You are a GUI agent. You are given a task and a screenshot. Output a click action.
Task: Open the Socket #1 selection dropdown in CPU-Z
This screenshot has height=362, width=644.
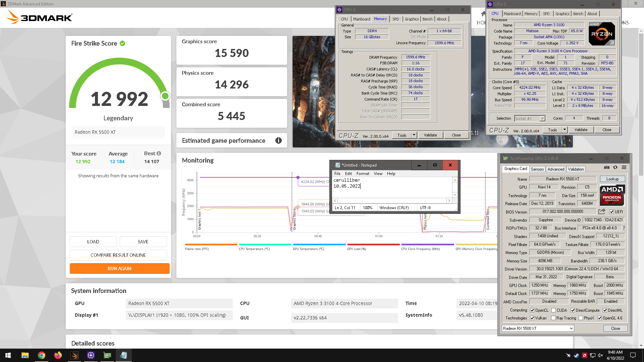(530, 118)
